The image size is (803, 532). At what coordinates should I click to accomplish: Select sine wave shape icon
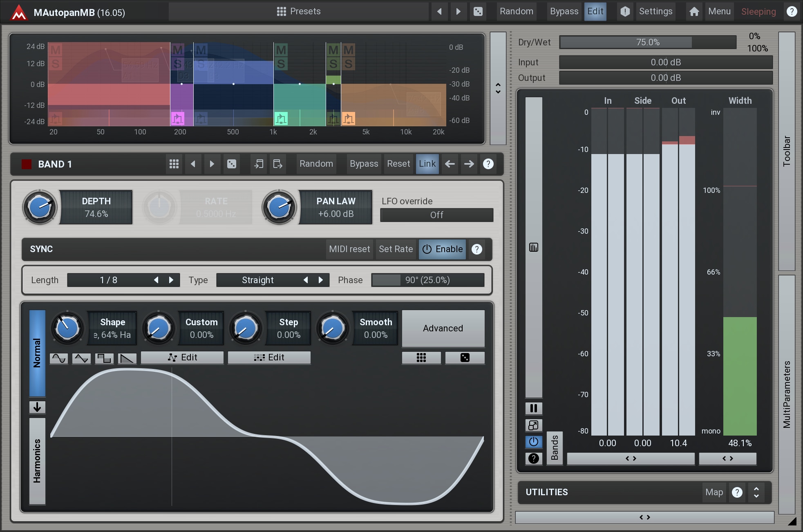coord(59,358)
